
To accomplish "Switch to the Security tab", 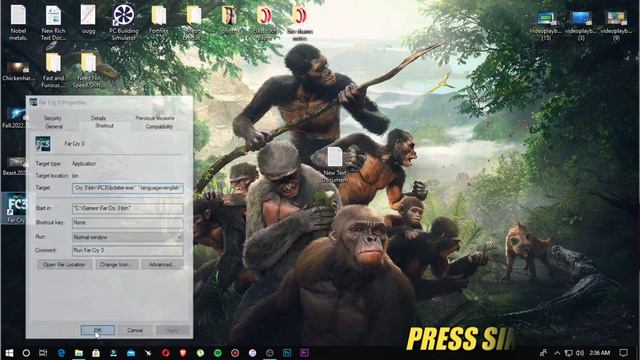I will [x=53, y=118].
